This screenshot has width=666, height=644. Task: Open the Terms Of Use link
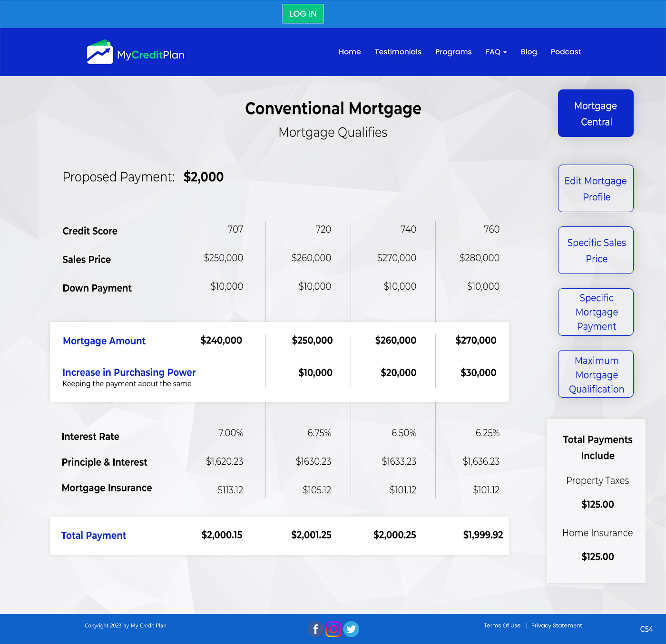pos(502,625)
